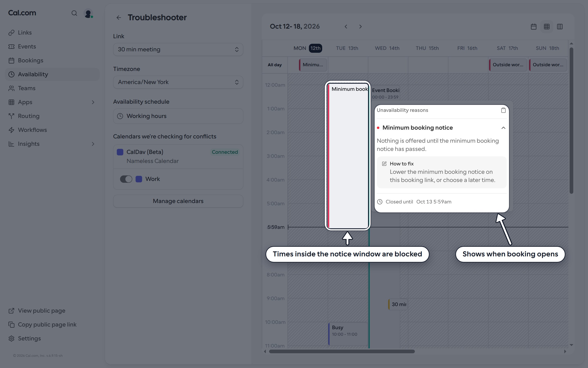This screenshot has width=588, height=368.
Task: Toggle the Work calendar switch
Action: (126, 179)
